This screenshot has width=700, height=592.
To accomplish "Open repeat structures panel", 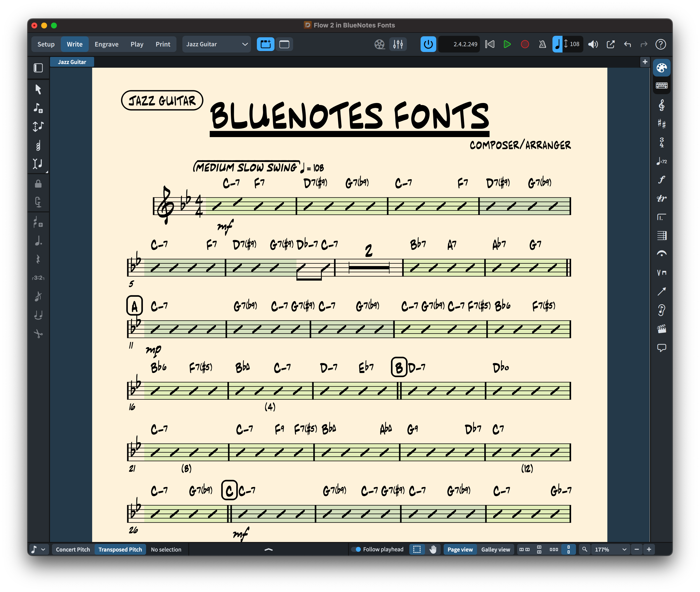I will [x=662, y=217].
